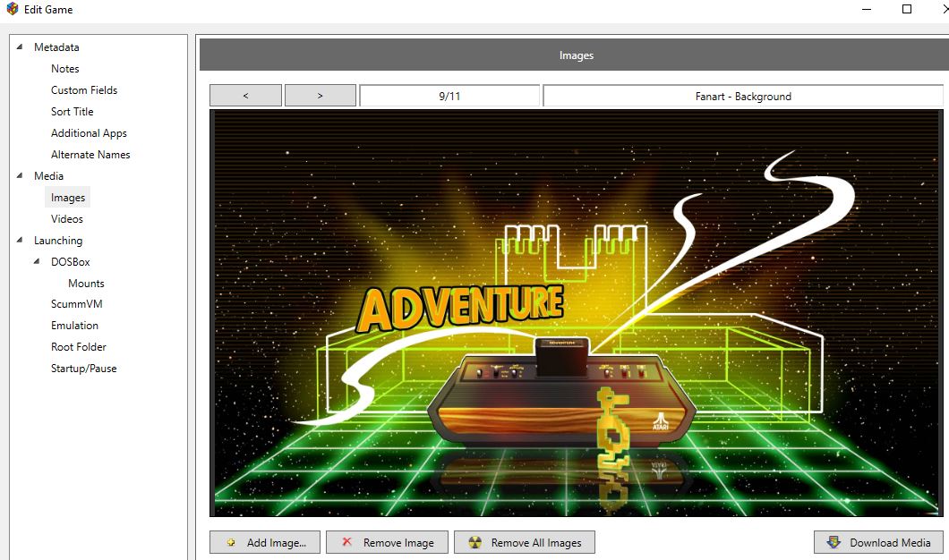Screen dimensions: 949x560
Task: Select the Media category label
Action: (x=48, y=175)
